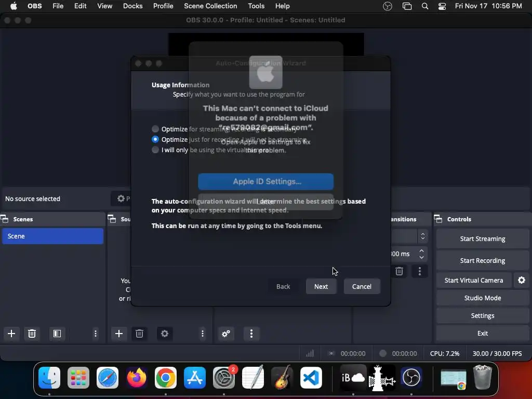Viewport: 532px width, 399px height.
Task: Select Optimize for streaming radio option
Action: [x=155, y=129]
